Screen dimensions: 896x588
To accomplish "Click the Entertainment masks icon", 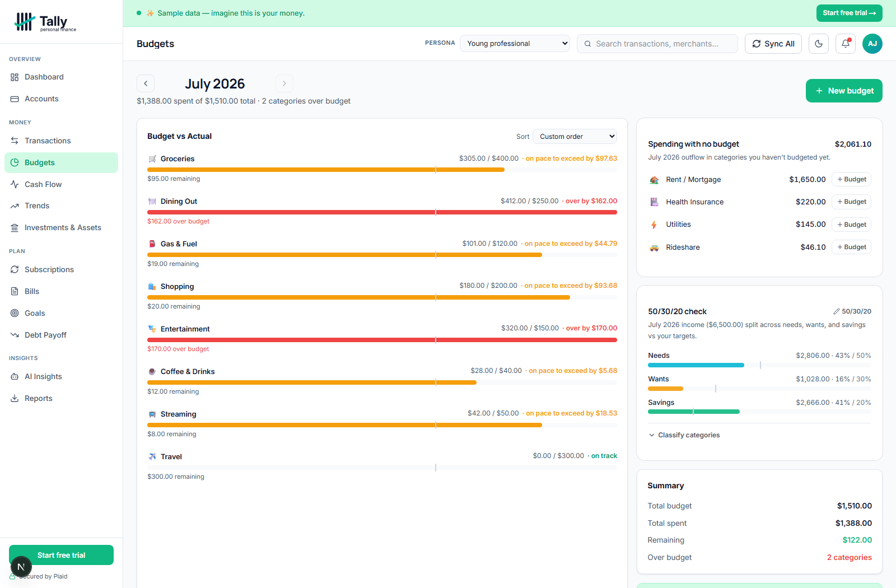I will pyautogui.click(x=152, y=329).
